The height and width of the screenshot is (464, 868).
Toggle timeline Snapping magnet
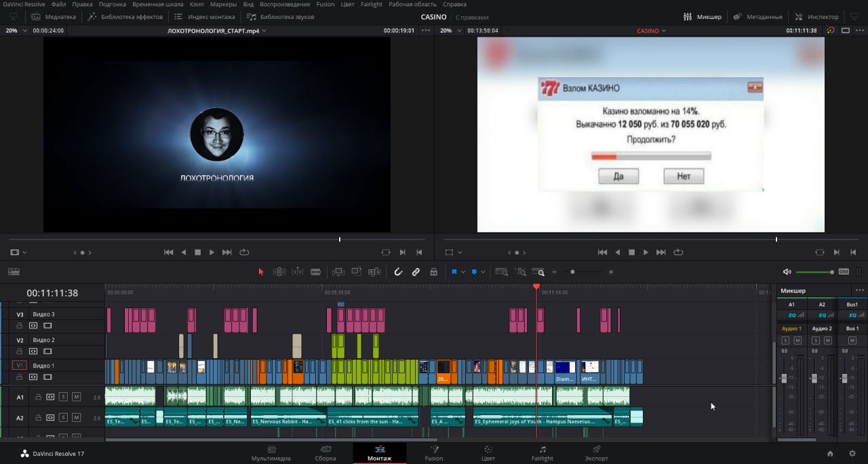coord(398,271)
